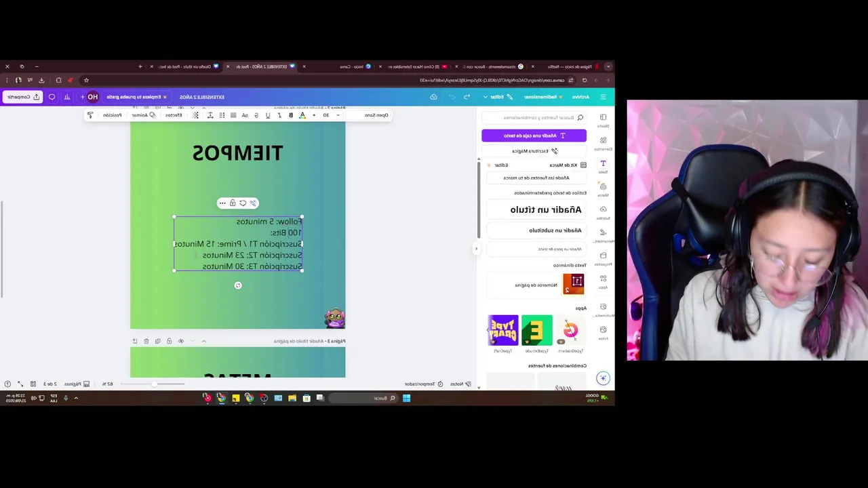
Task: Open the 62% zoom level dropdown
Action: 107,384
